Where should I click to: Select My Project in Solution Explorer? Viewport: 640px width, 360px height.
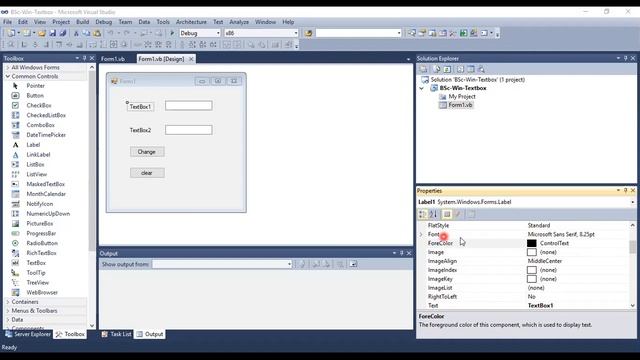(462, 97)
